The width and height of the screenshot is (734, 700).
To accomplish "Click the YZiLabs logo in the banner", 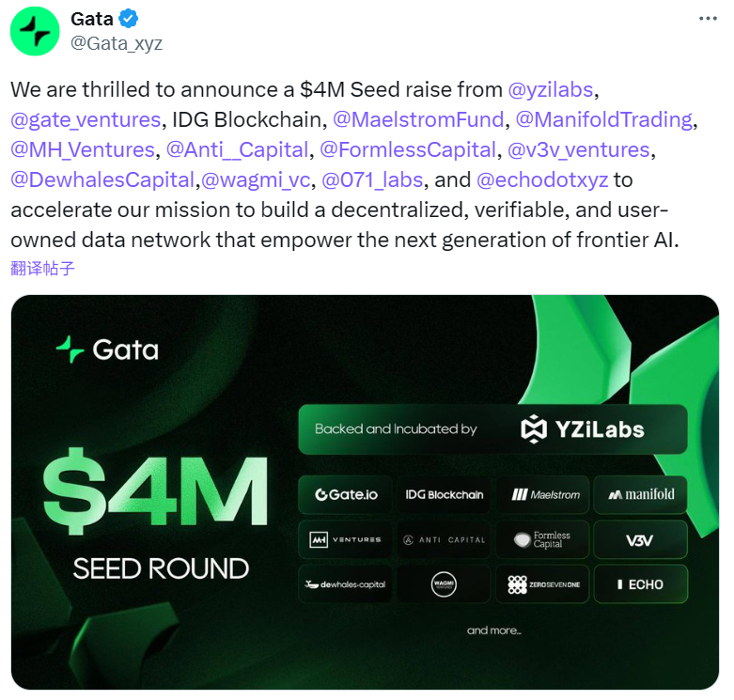I will [583, 429].
